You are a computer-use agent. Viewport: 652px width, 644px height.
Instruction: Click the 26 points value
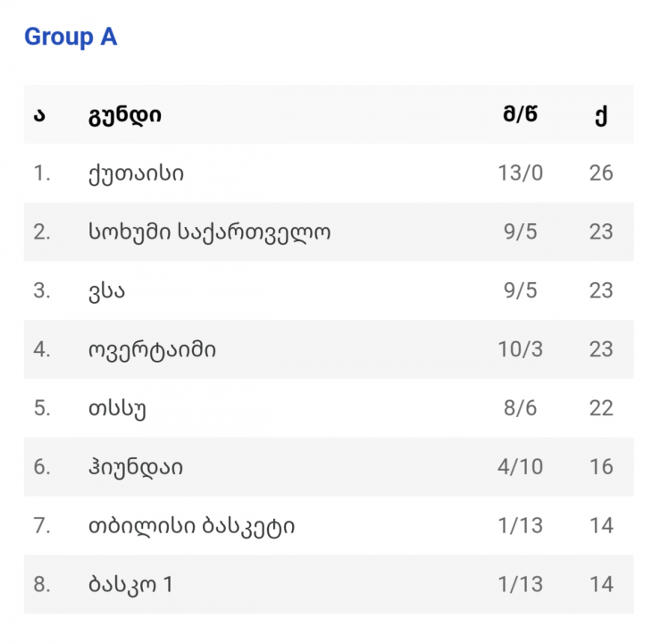(601, 173)
